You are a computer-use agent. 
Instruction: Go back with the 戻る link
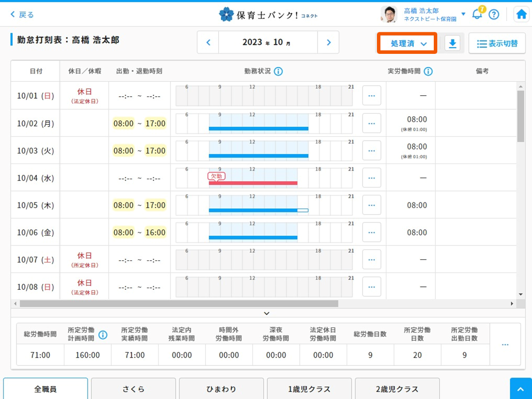click(x=22, y=14)
